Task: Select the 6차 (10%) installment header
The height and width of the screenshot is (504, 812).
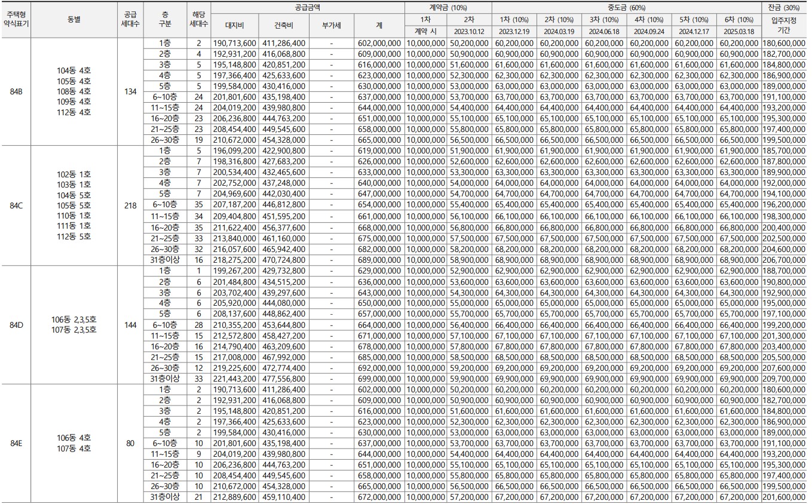Action: coord(739,20)
